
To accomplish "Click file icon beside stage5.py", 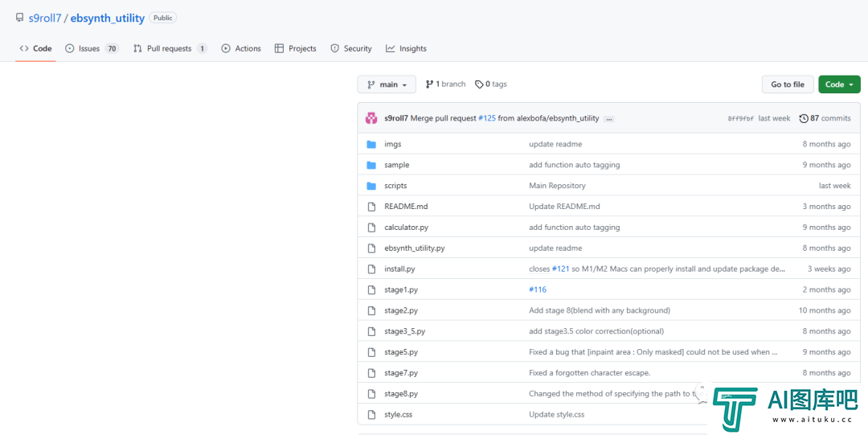I will tap(371, 352).
